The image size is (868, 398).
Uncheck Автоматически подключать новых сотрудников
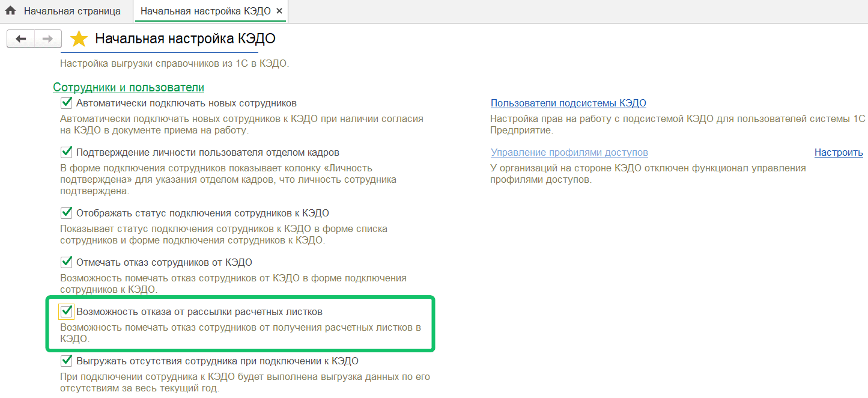[x=67, y=103]
